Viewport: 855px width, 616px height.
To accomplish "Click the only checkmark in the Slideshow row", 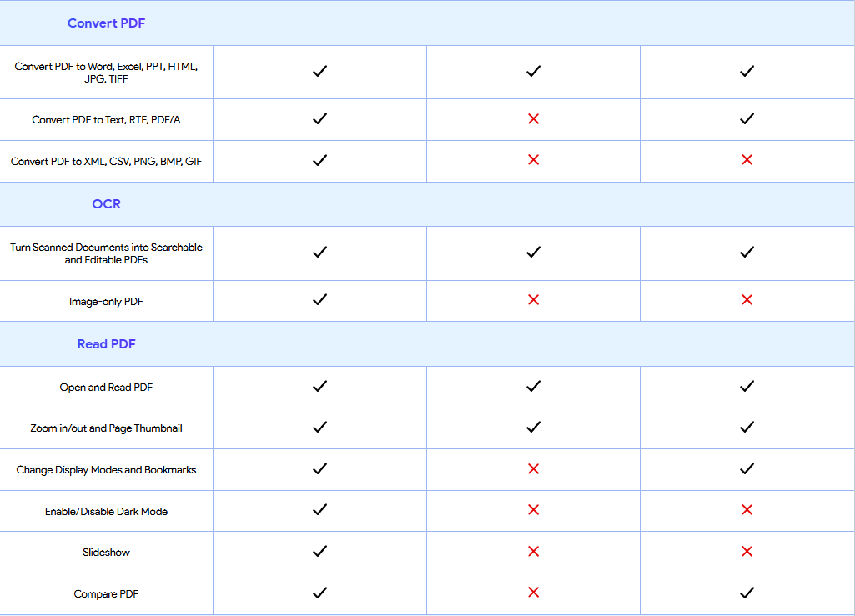I will click(x=320, y=551).
